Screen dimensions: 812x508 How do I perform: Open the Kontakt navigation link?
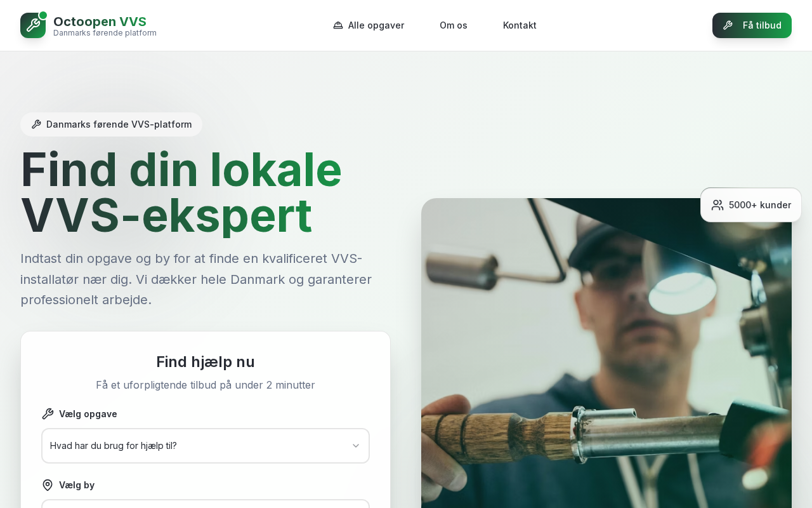[x=520, y=25]
